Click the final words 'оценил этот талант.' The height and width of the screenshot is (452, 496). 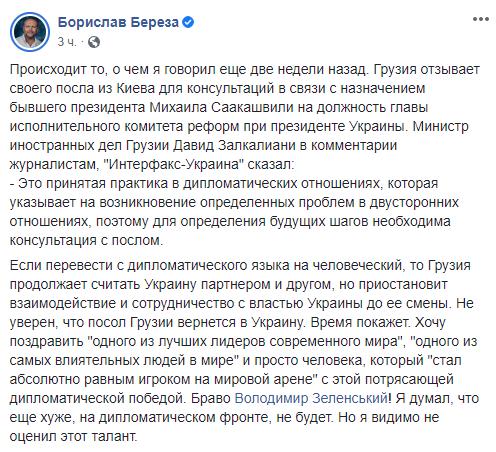click(x=73, y=436)
